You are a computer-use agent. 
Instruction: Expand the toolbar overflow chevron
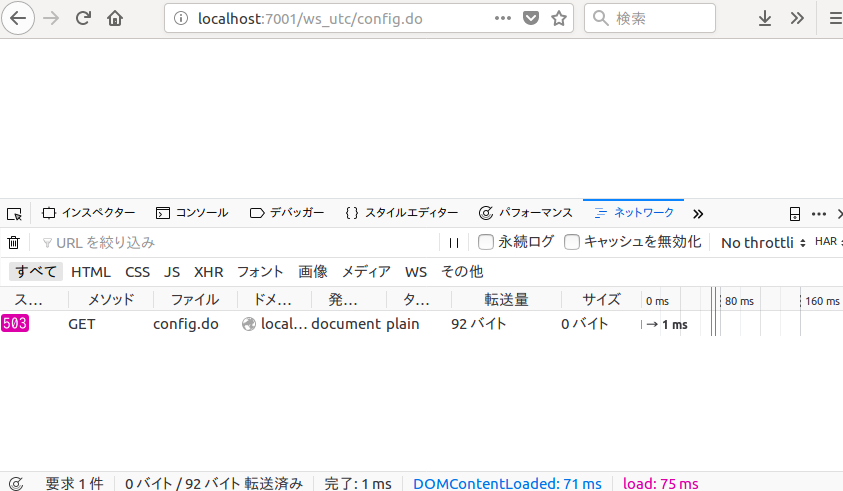[797, 18]
